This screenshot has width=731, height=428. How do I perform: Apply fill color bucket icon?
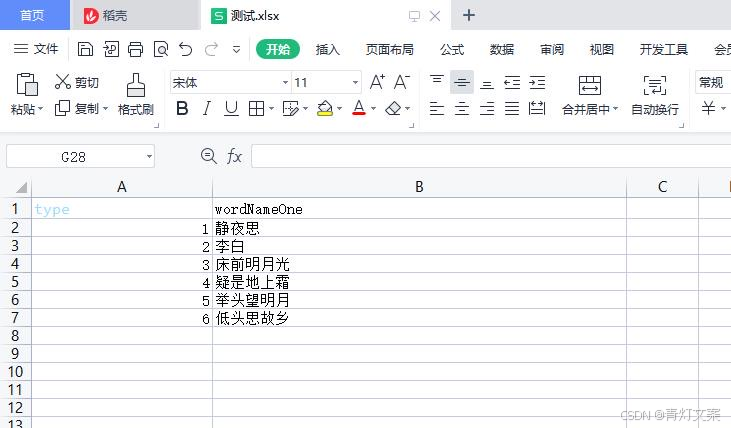coord(325,109)
